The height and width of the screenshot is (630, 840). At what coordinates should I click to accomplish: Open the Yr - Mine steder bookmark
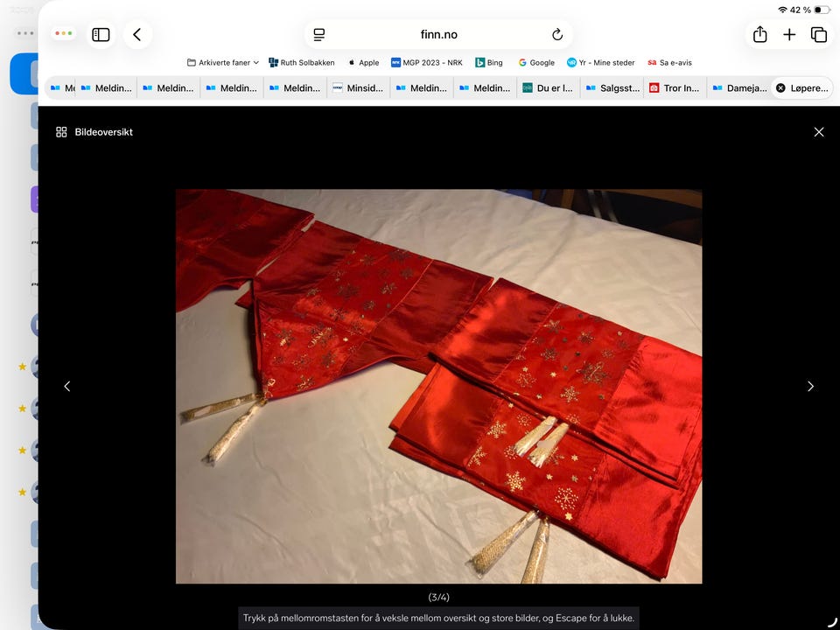point(601,63)
